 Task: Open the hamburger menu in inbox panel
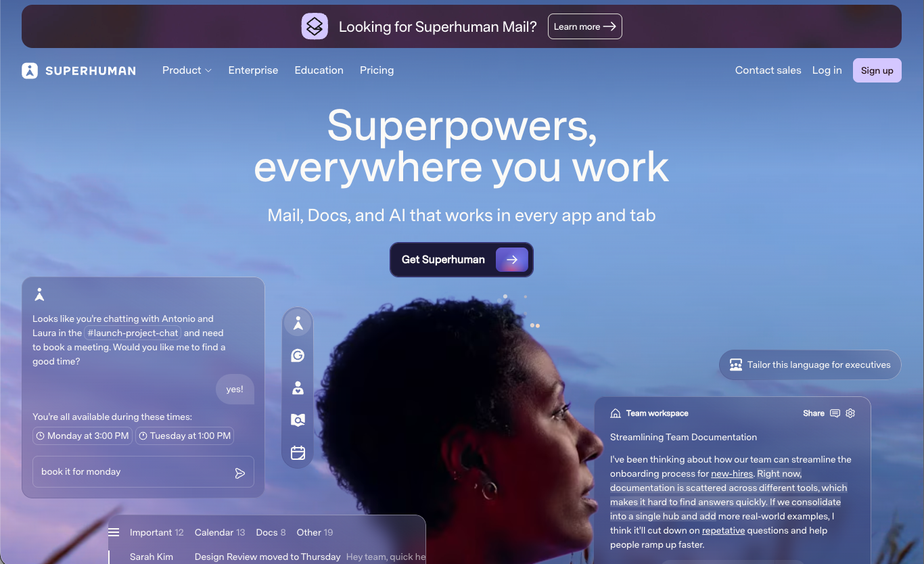click(114, 532)
